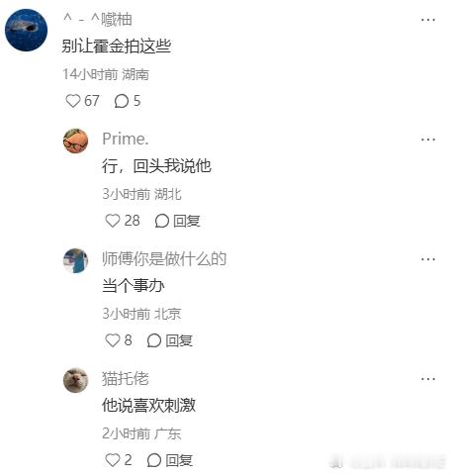
Task: Open avatar of user 师傅你是做什么的
Action: (75, 260)
